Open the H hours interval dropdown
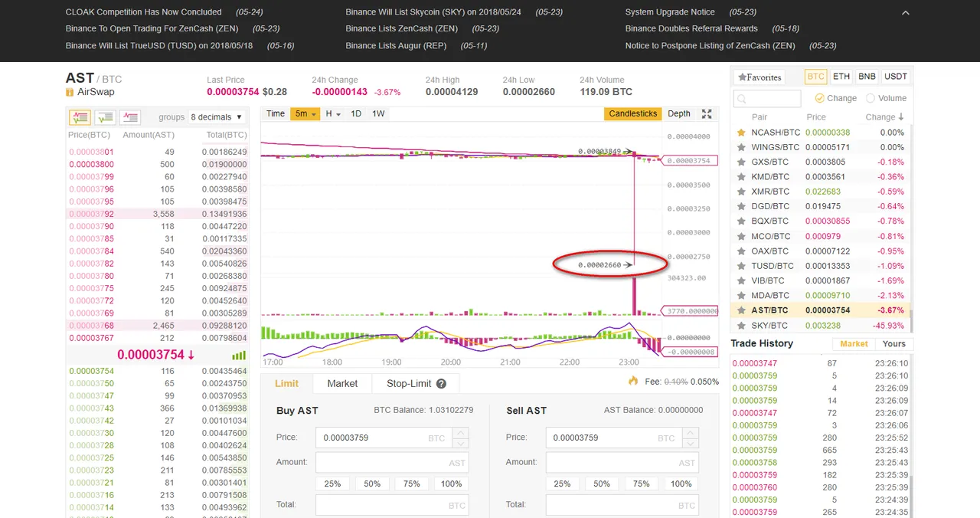 [x=333, y=113]
